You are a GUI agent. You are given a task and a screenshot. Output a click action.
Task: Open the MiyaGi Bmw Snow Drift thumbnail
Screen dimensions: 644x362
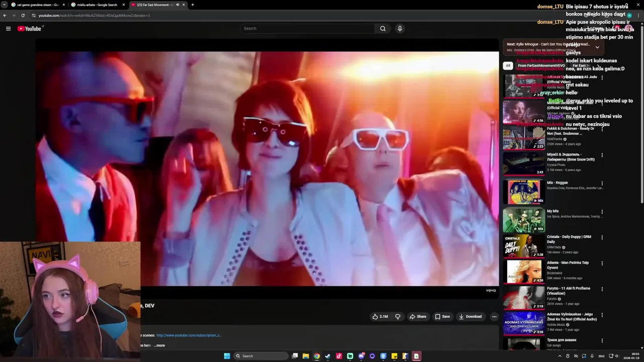[524, 163]
